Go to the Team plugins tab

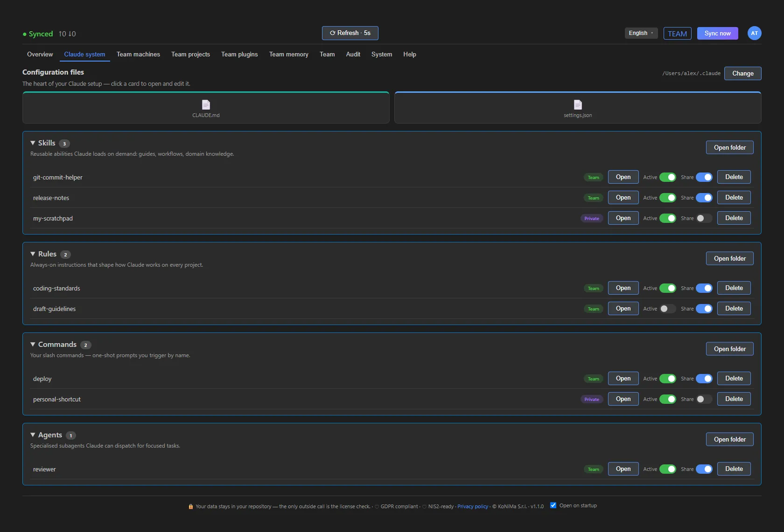239,55
